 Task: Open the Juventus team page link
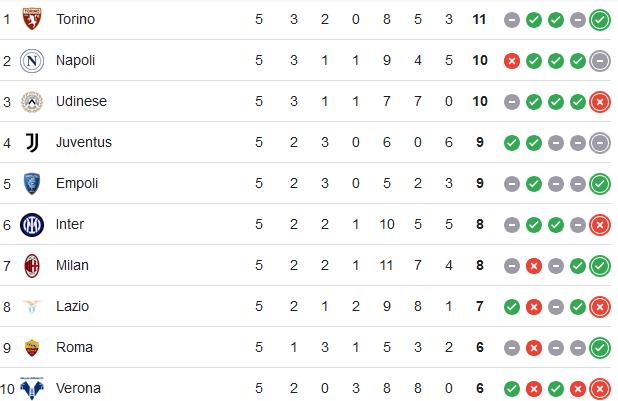tap(84, 142)
